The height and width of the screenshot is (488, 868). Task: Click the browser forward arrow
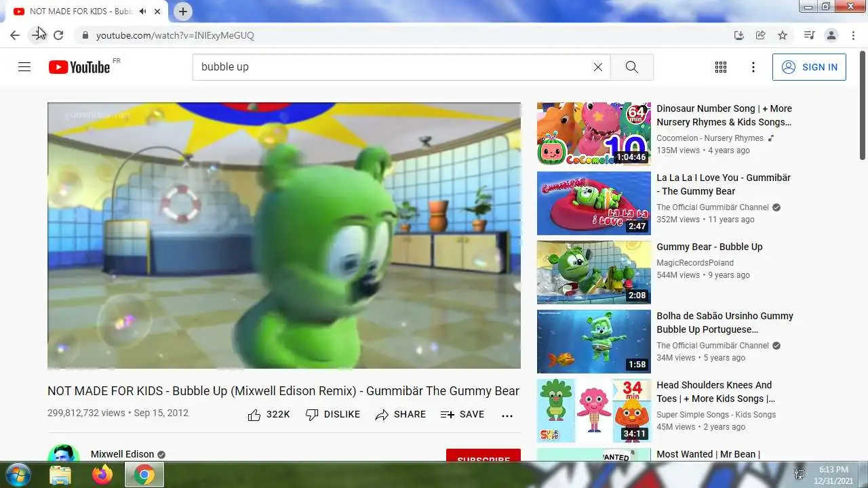coord(37,35)
